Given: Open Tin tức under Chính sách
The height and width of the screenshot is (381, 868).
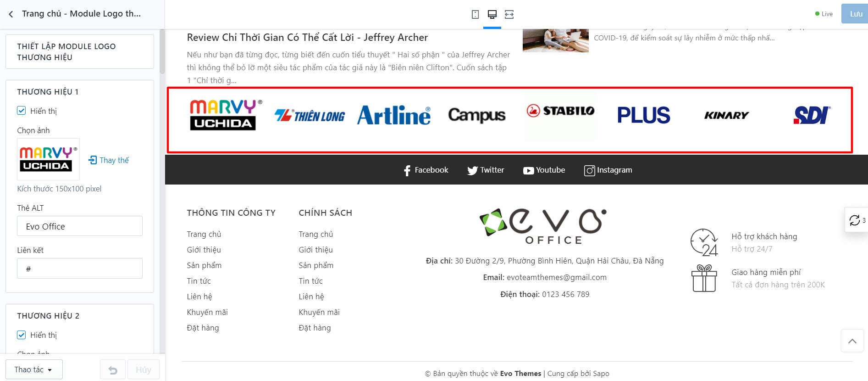Looking at the screenshot, I should [310, 281].
